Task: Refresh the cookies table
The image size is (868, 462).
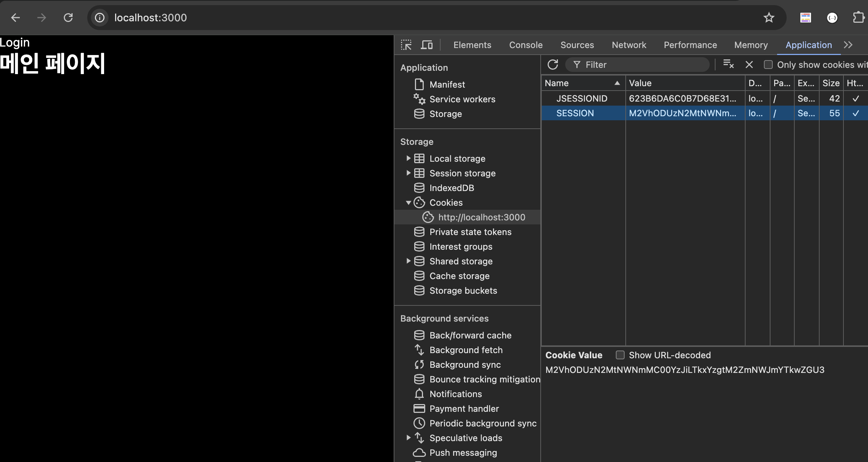Action: click(x=553, y=65)
